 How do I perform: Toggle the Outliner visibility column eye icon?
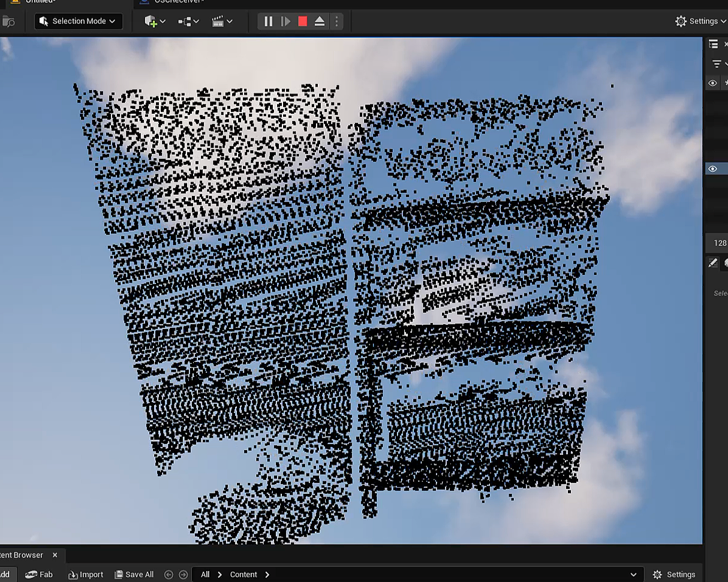(x=713, y=83)
